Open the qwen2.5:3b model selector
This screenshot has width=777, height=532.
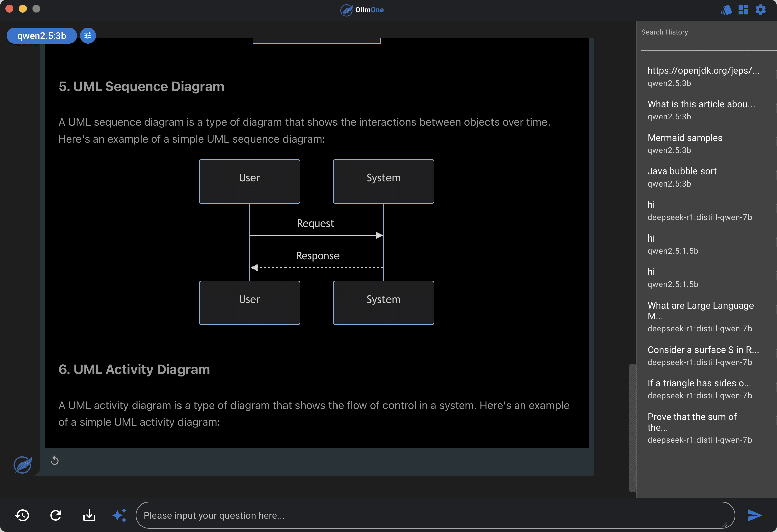[x=42, y=36]
